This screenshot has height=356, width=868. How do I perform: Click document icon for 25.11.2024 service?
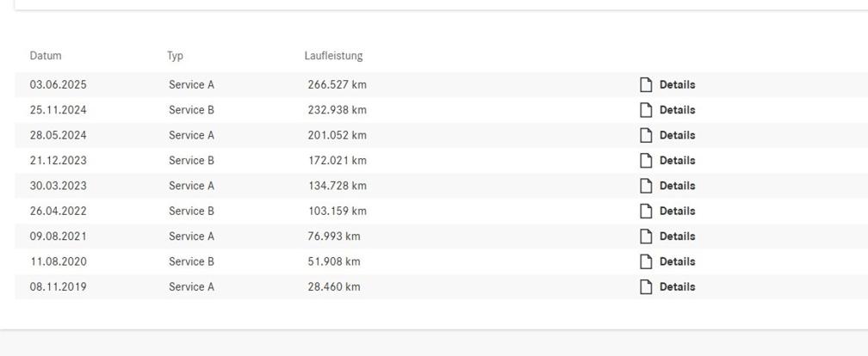pyautogui.click(x=646, y=110)
